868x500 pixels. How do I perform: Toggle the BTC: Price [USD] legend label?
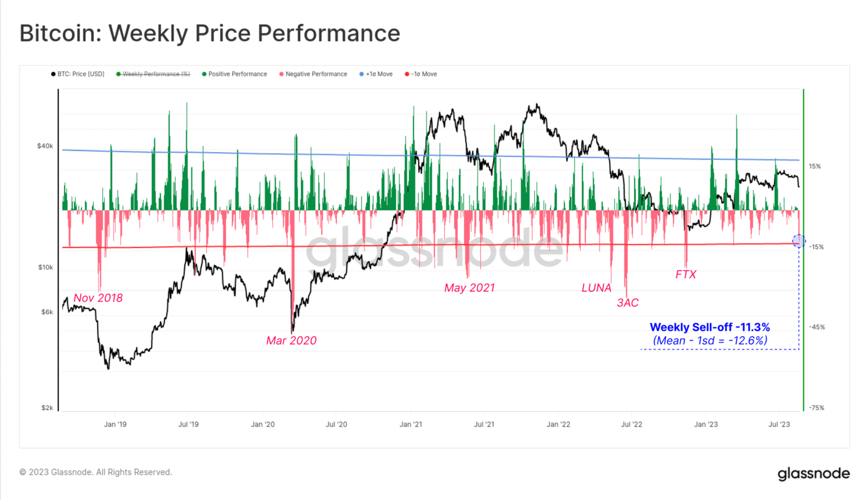tap(81, 74)
